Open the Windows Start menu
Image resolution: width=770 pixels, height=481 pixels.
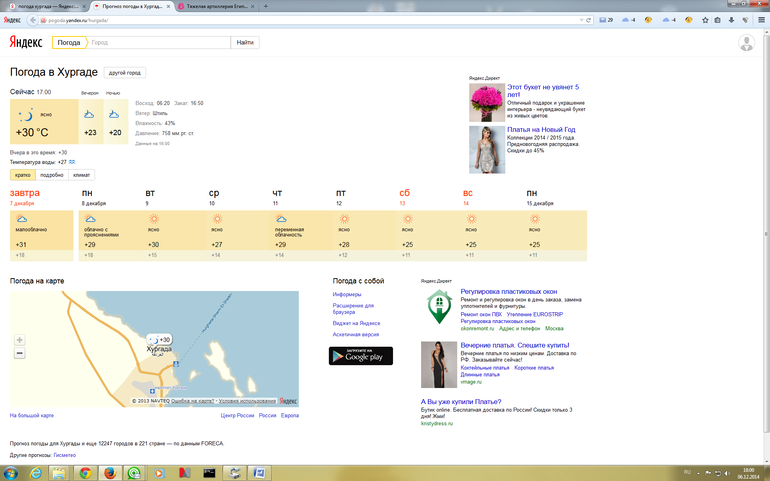click(10, 473)
